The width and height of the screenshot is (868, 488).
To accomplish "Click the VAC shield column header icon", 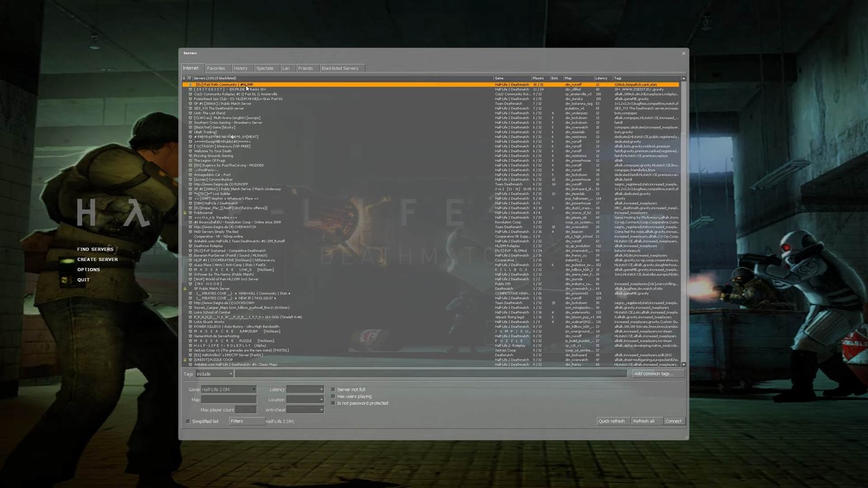I will [x=190, y=78].
